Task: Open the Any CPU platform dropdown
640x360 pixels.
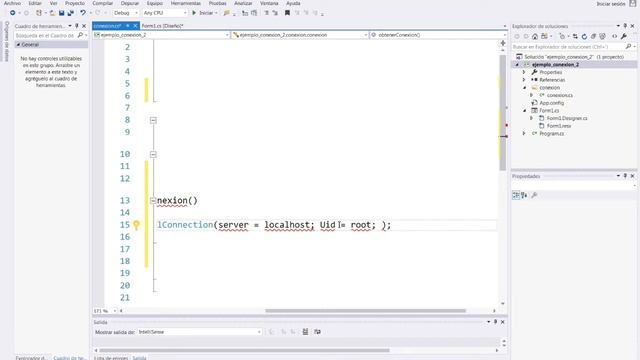Action: coord(164,13)
